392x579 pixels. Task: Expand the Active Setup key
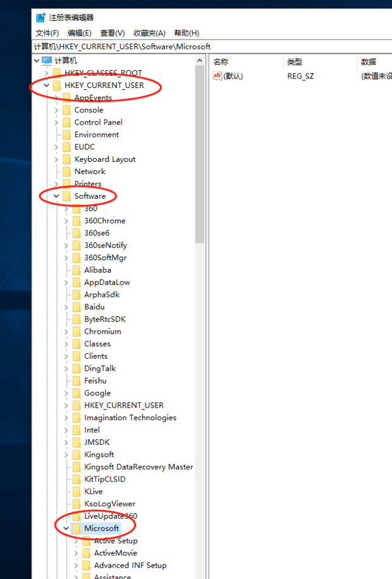pos(77,541)
